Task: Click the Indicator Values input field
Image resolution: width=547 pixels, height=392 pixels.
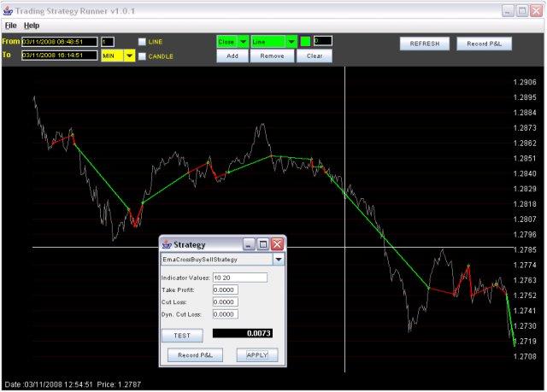Action: (x=240, y=278)
